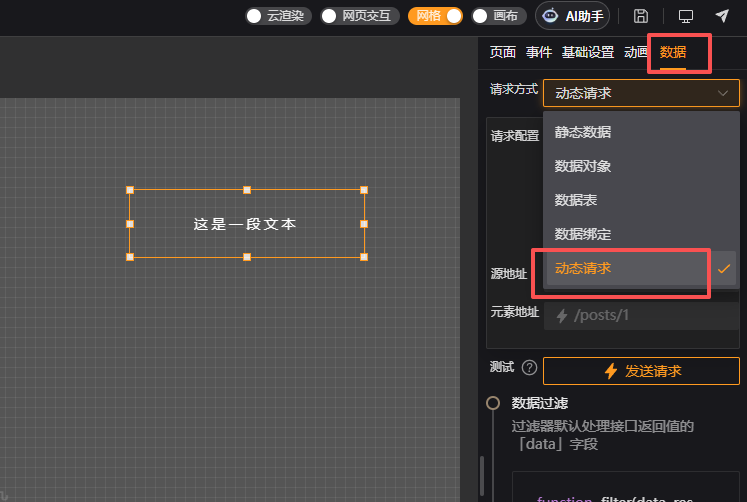Click the top-left resize handle of text box
This screenshot has height=502, width=747.
click(x=130, y=190)
